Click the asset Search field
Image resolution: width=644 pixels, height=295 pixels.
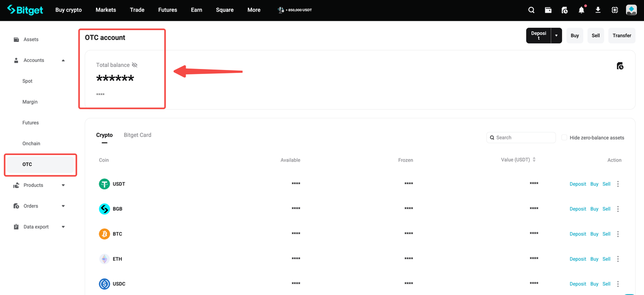pyautogui.click(x=521, y=137)
